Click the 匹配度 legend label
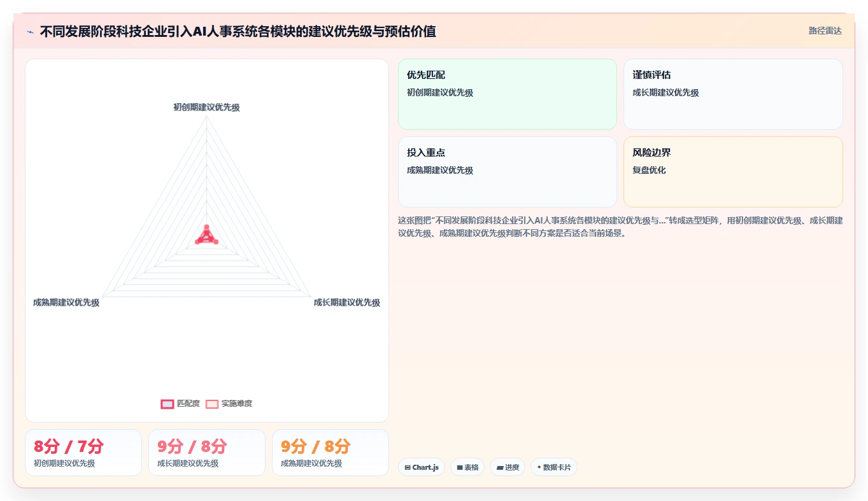This screenshot has height=501, width=868. 189,404
